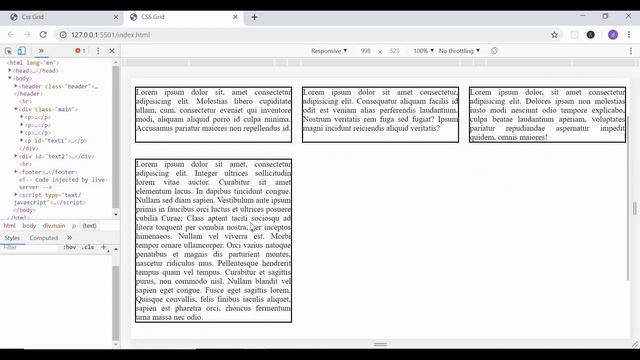Screen dimensions: 640x360
Task: Select the live-server code comment line
Action: (x=63, y=183)
